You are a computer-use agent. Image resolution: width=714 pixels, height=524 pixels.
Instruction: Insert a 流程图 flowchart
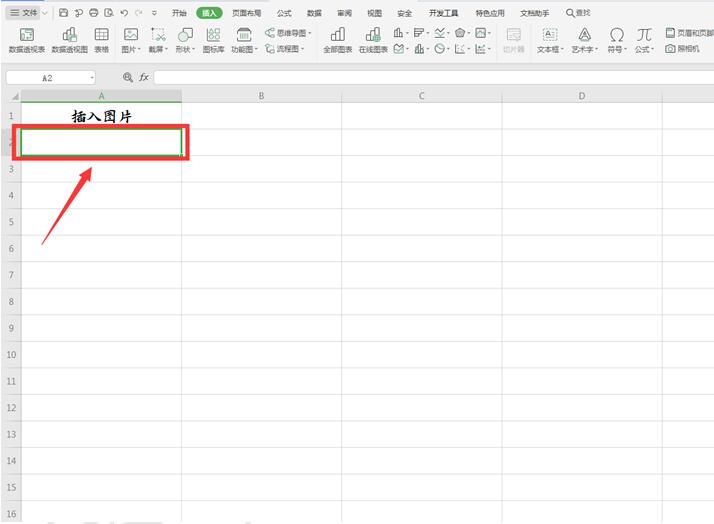[x=285, y=48]
